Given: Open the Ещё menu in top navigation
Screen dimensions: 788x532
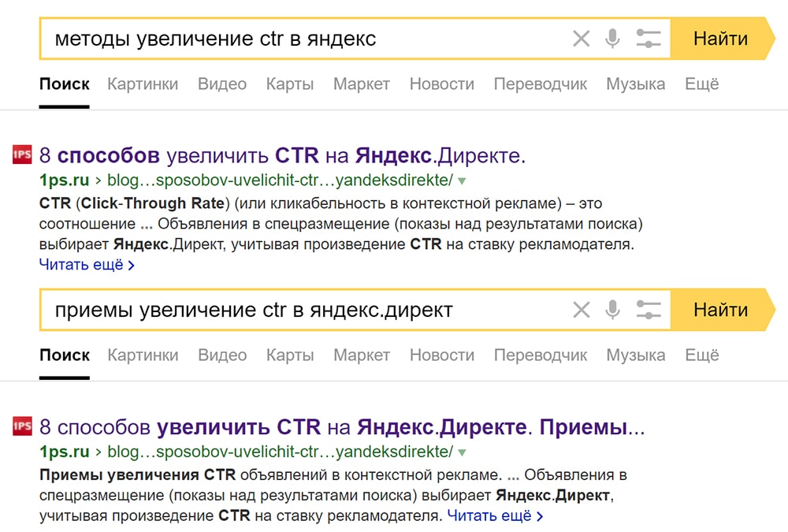Looking at the screenshot, I should pyautogui.click(x=701, y=84).
